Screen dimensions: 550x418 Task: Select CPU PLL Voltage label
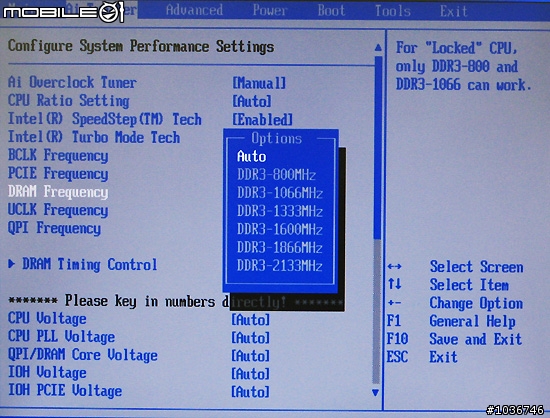[61, 337]
